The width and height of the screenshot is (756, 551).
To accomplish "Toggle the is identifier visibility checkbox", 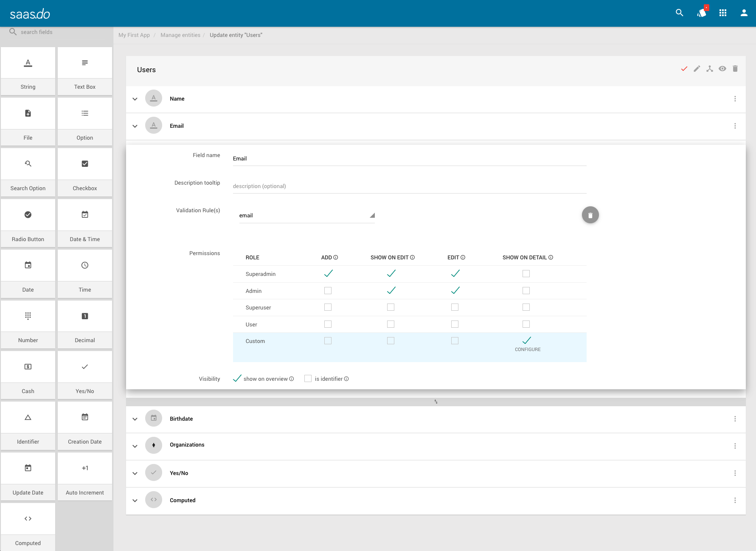I will (308, 378).
